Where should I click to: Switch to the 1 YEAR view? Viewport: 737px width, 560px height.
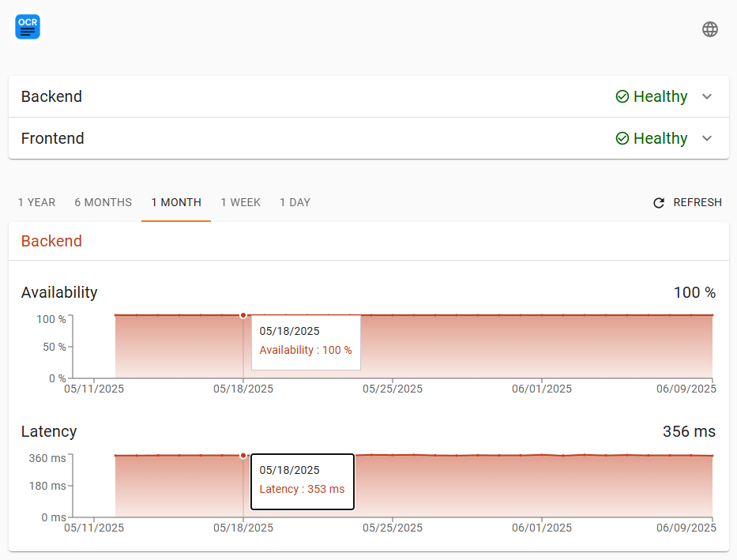36,202
